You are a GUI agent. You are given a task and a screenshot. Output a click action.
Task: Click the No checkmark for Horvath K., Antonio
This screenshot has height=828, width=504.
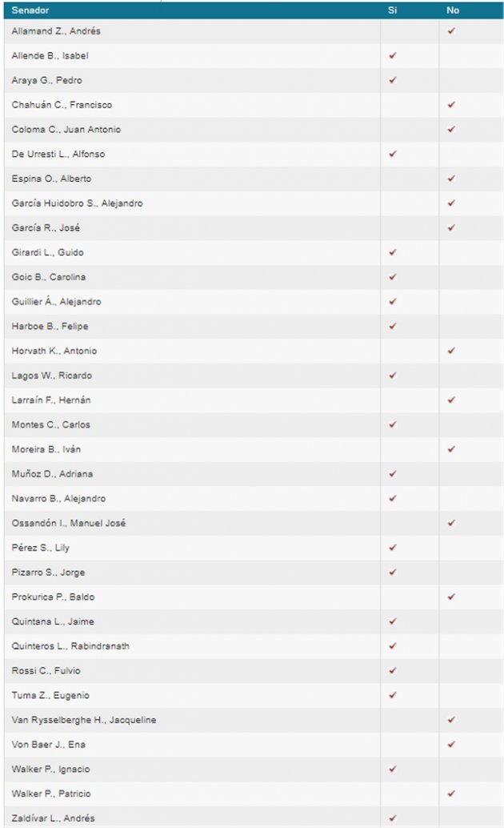click(x=451, y=351)
